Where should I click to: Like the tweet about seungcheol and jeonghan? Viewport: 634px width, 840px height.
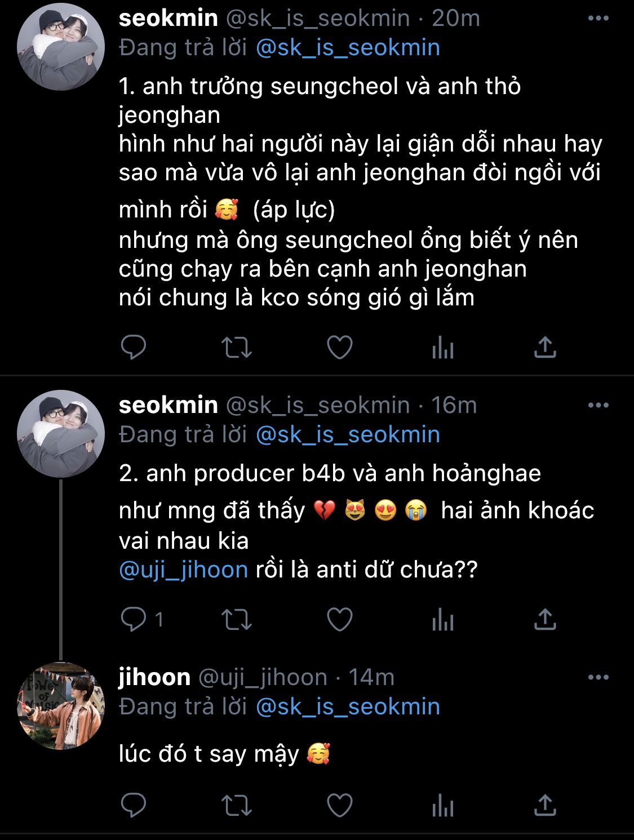[x=340, y=348]
